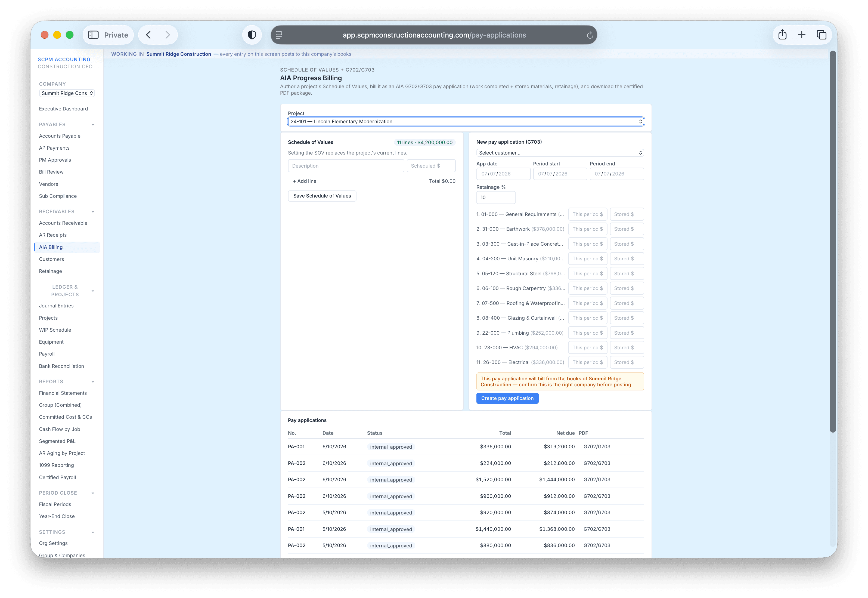Open Sub Compliance
The width and height of the screenshot is (868, 598).
pos(58,196)
